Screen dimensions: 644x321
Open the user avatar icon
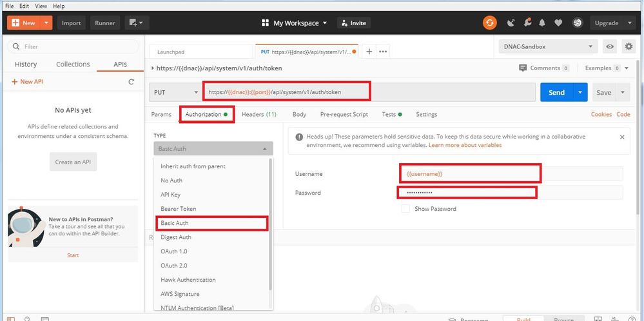click(x=578, y=23)
